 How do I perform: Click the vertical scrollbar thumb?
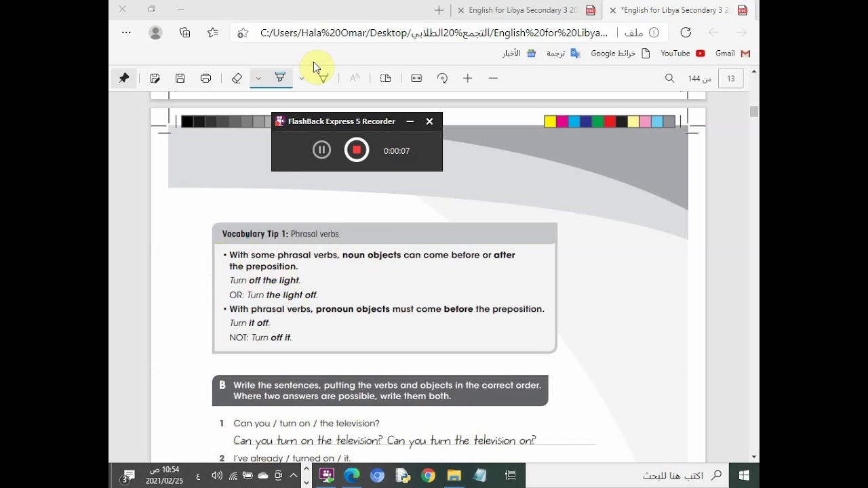(754, 112)
